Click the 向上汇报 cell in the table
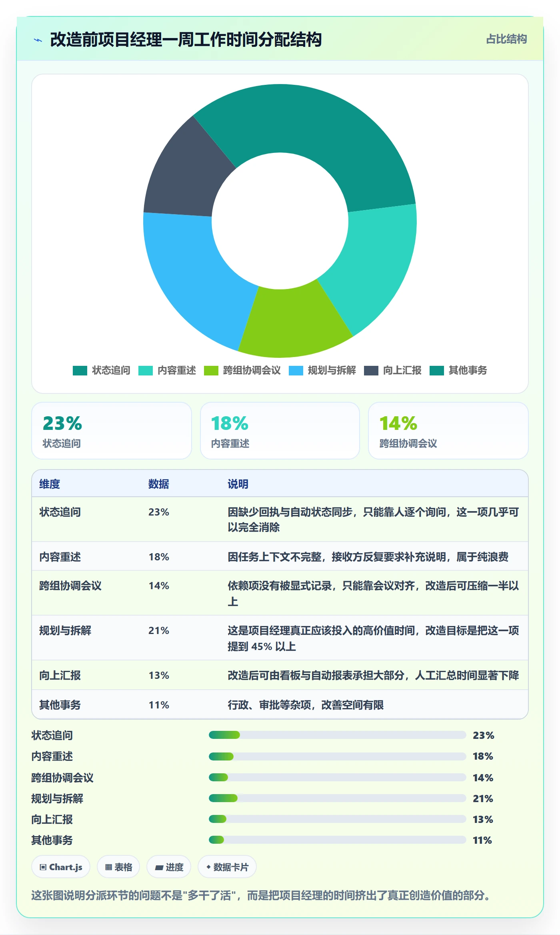The height and width of the screenshot is (935, 560). coord(60,675)
